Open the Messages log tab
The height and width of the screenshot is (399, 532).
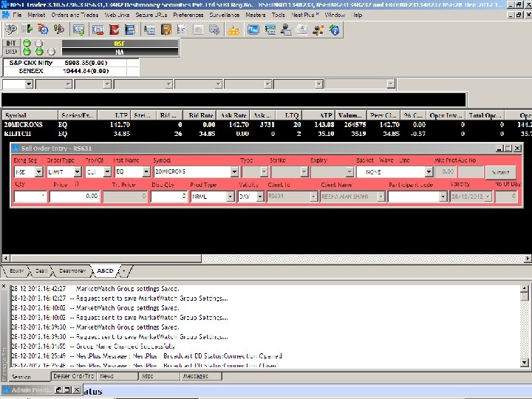[201, 376]
